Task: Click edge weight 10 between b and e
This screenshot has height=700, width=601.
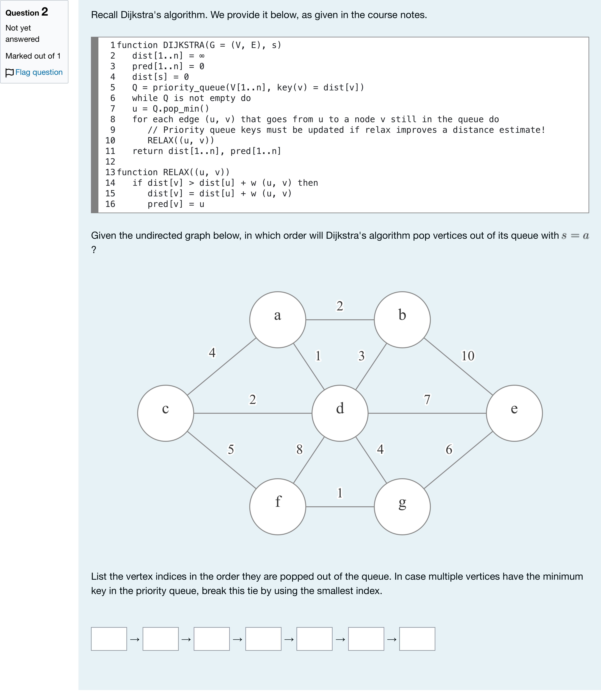Action: coord(468,356)
